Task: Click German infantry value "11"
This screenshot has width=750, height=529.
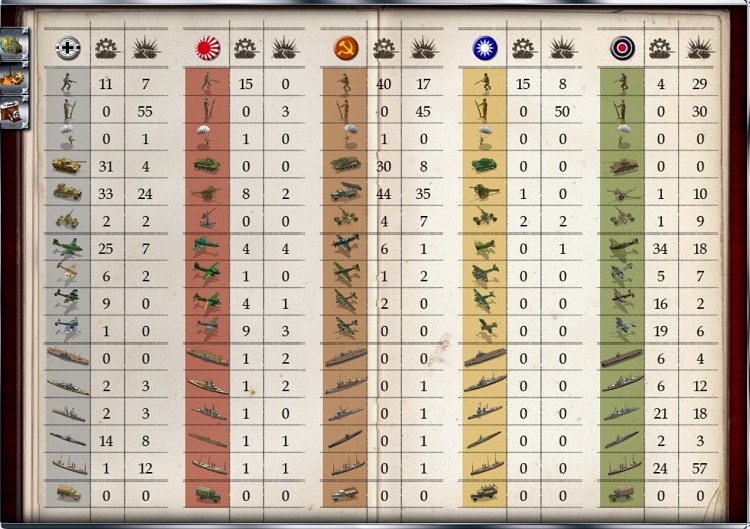Action: tap(106, 84)
